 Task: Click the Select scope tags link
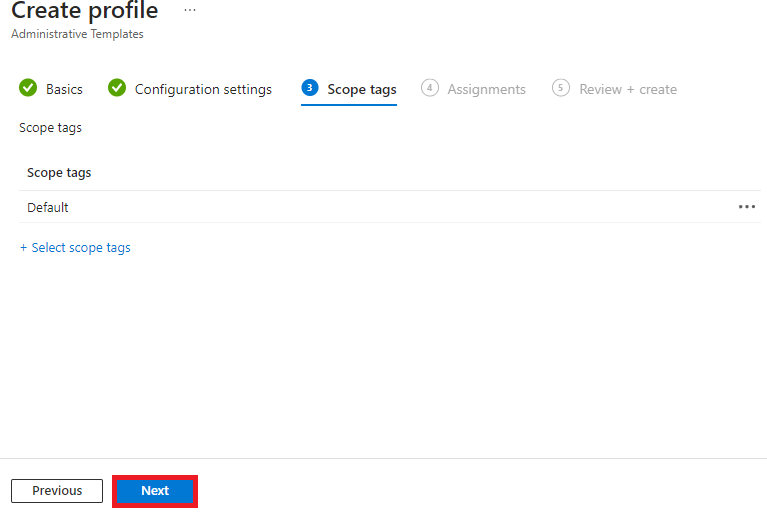[75, 247]
